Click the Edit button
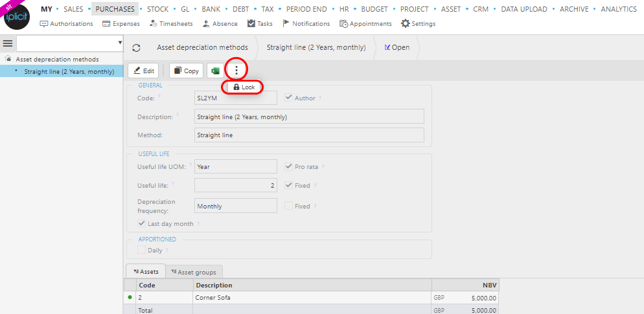 [143, 71]
